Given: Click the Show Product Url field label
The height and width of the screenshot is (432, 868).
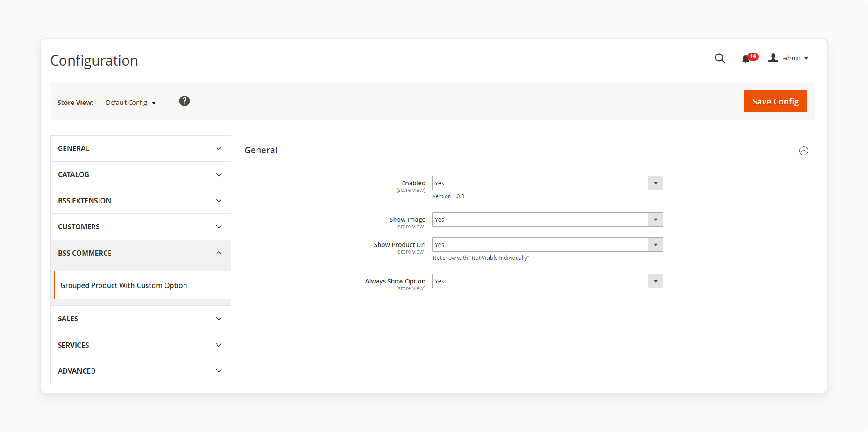Looking at the screenshot, I should pyautogui.click(x=399, y=245).
